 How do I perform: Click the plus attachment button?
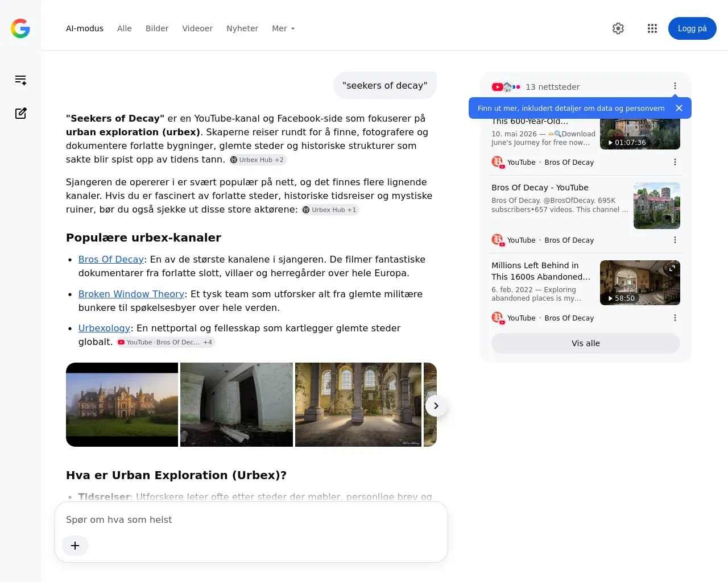pyautogui.click(x=75, y=546)
